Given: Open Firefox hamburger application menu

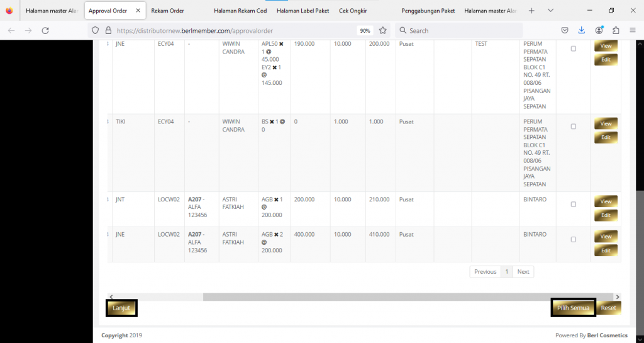Looking at the screenshot, I should coord(632,30).
